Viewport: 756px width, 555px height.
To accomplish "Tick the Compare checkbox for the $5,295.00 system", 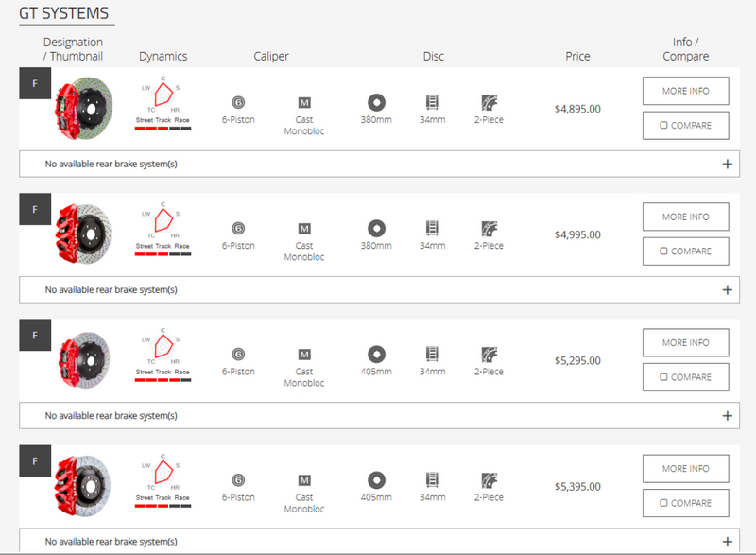I will click(x=664, y=377).
